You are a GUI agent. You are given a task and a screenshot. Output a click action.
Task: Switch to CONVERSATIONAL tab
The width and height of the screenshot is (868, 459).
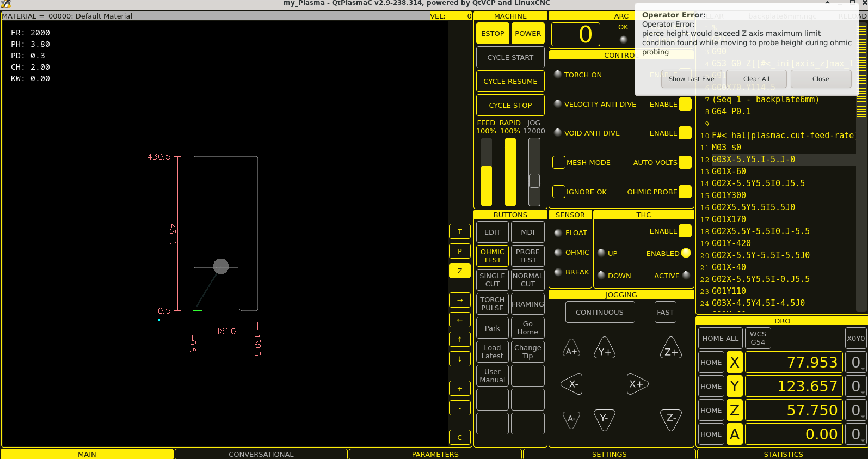261,454
